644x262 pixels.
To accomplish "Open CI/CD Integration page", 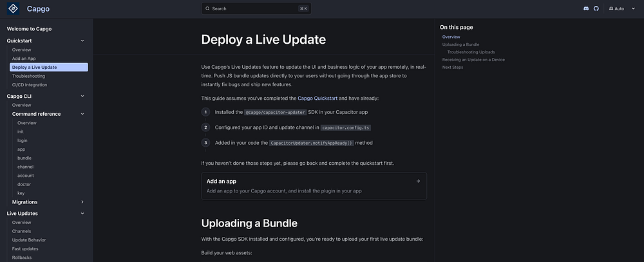I will [x=30, y=85].
